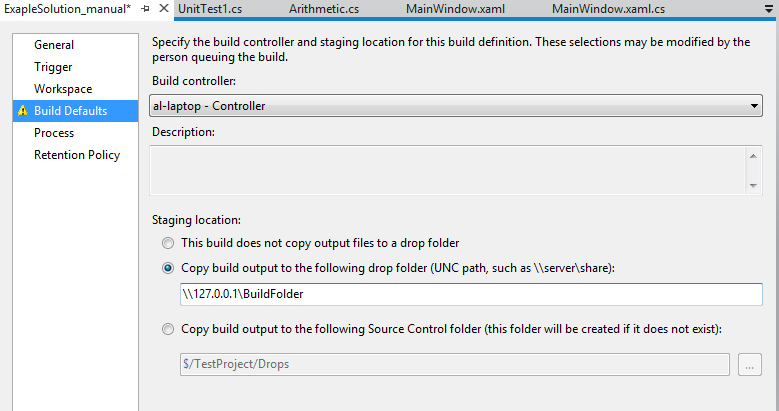
Task: Pin the ExapleSolution_manual tab
Action: click(x=145, y=9)
